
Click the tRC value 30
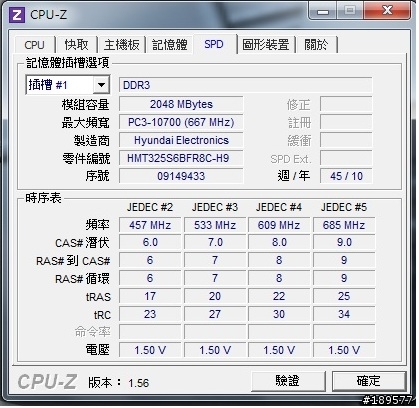pos(279,314)
